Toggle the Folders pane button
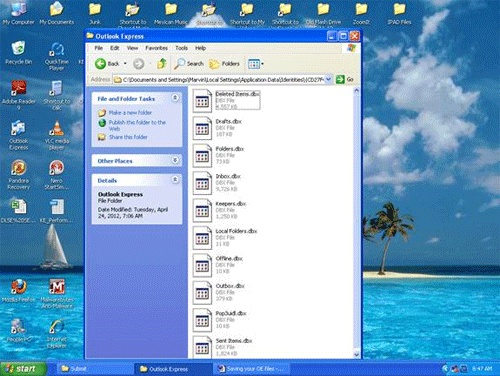The width and height of the screenshot is (500, 376). click(224, 63)
